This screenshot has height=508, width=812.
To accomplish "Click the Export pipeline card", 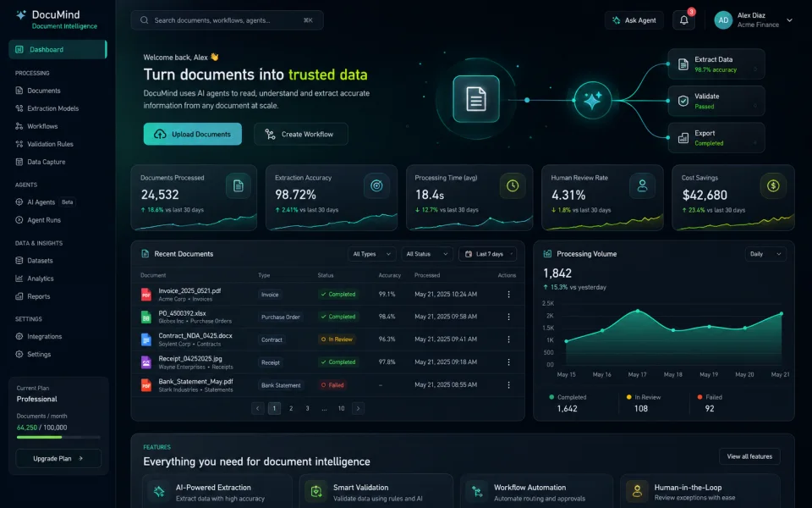I will click(x=716, y=138).
